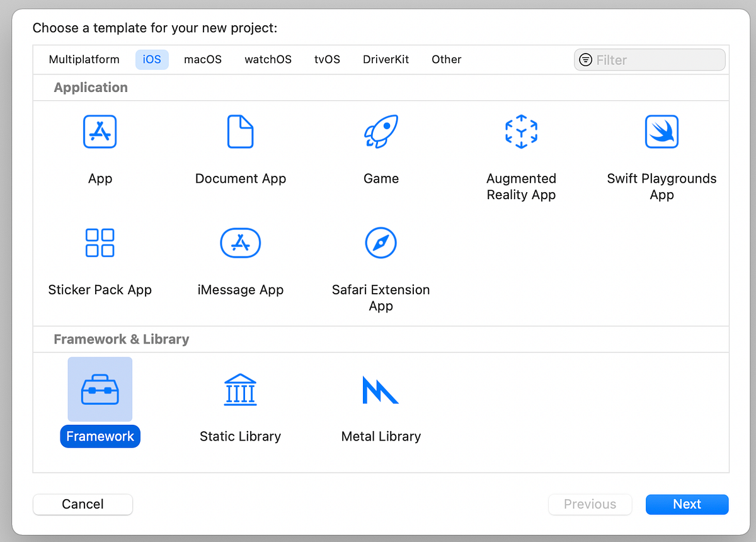Select the Other category
Image resolution: width=756 pixels, height=542 pixels.
[446, 59]
